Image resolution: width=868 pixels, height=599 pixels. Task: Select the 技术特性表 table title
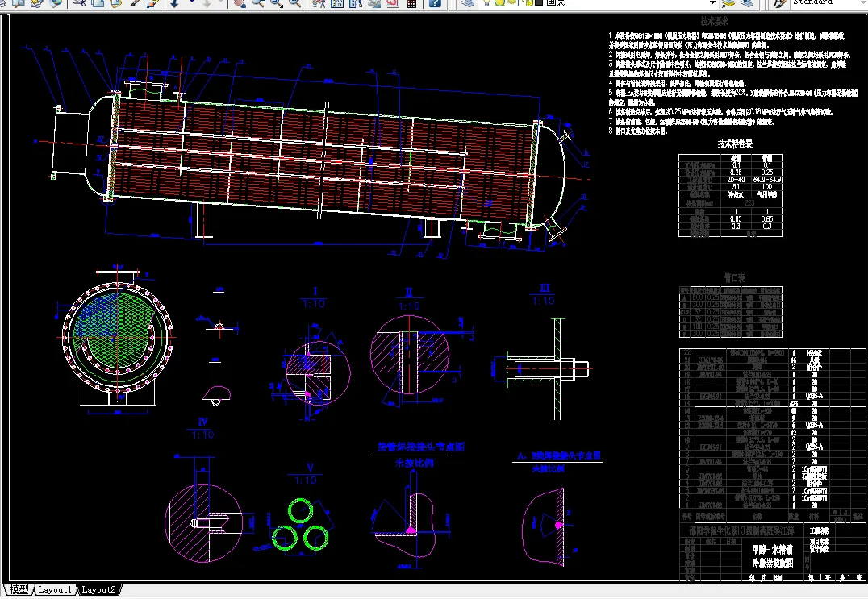735,144
